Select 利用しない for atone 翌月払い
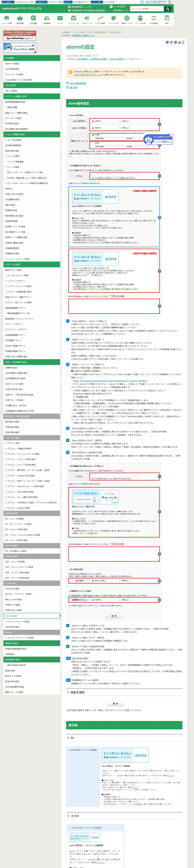The image size is (194, 868). [120, 121]
